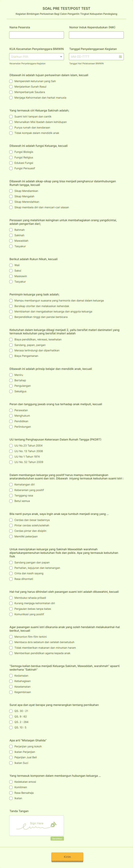Screen dimensions: 133x868
Task: Choose 'UU No.23 Tahun 2004'
Action: [x=10, y=446]
